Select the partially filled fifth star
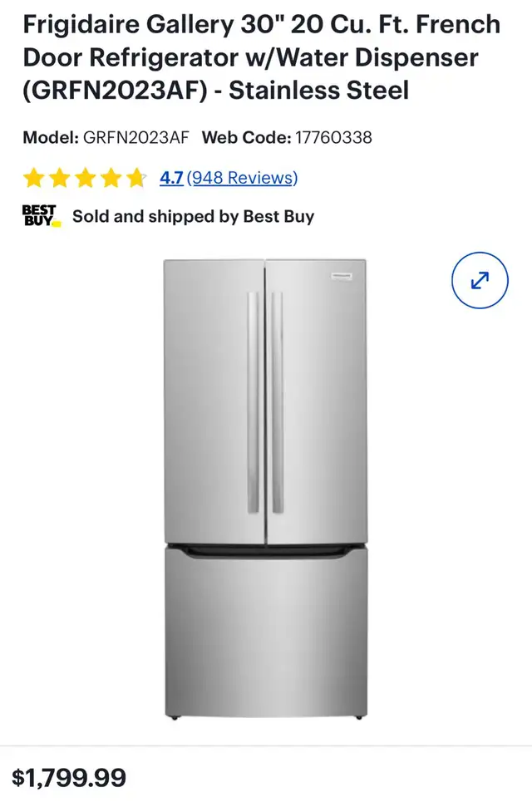The image size is (532, 802). tap(136, 178)
